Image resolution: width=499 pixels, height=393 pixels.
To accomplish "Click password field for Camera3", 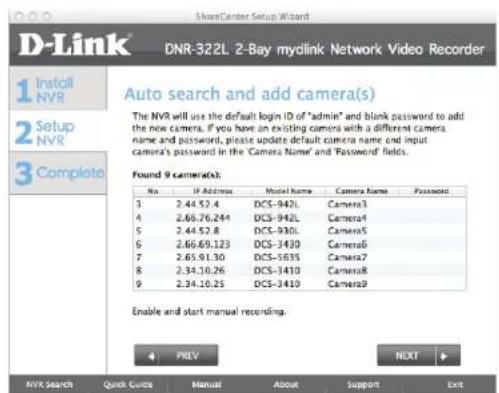I will tap(432, 204).
